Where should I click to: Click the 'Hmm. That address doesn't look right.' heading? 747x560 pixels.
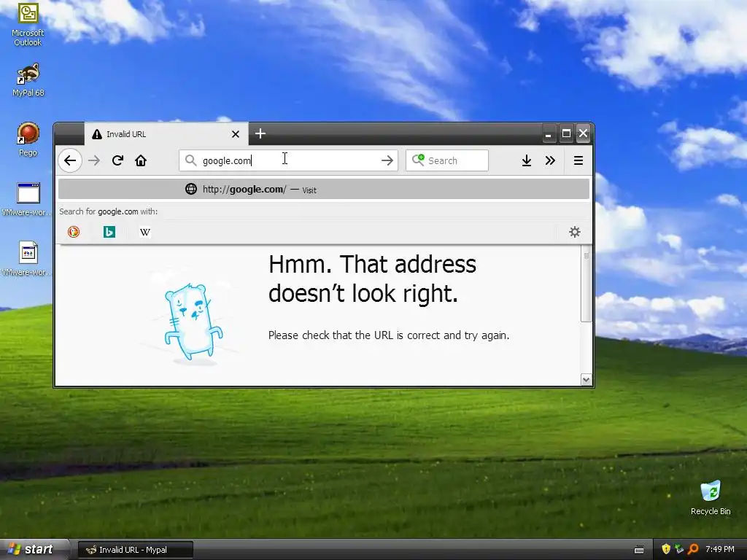tap(373, 279)
